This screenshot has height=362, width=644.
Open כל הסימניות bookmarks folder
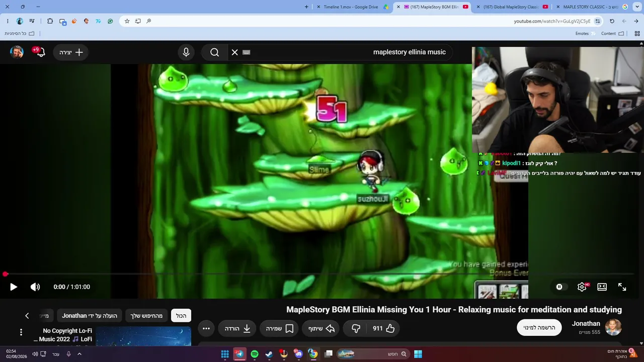pyautogui.click(x=20, y=34)
